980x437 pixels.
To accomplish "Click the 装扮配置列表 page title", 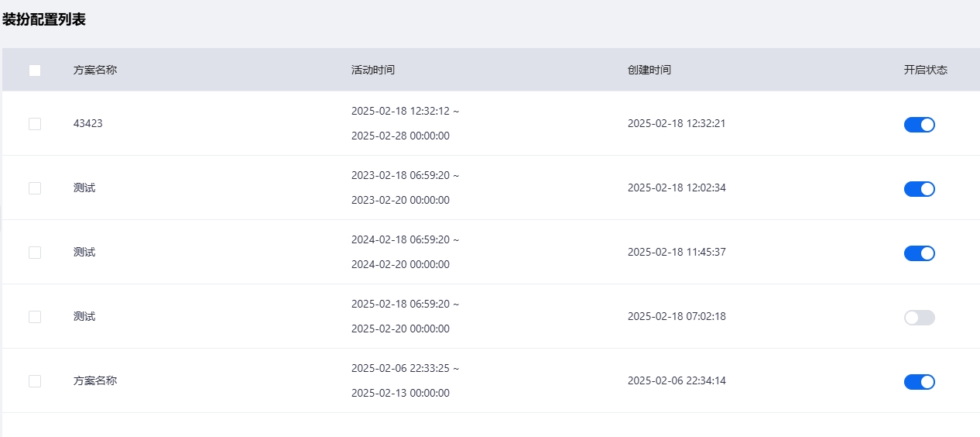I will (43, 20).
